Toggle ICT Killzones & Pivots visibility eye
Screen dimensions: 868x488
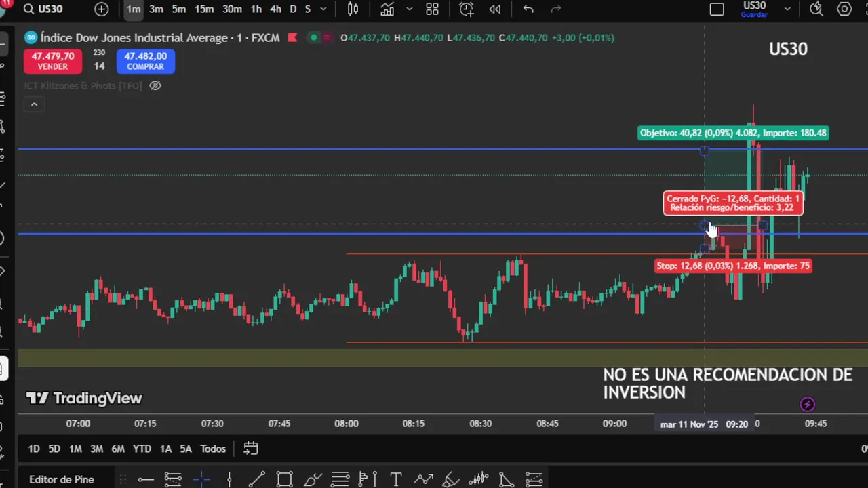click(x=155, y=85)
